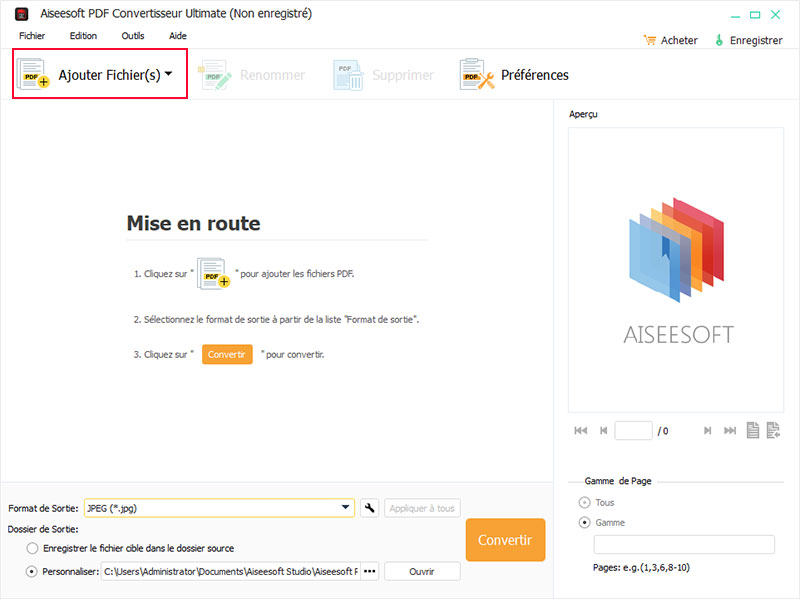Click the 'Format de Sortie:' label

pyautogui.click(x=43, y=509)
